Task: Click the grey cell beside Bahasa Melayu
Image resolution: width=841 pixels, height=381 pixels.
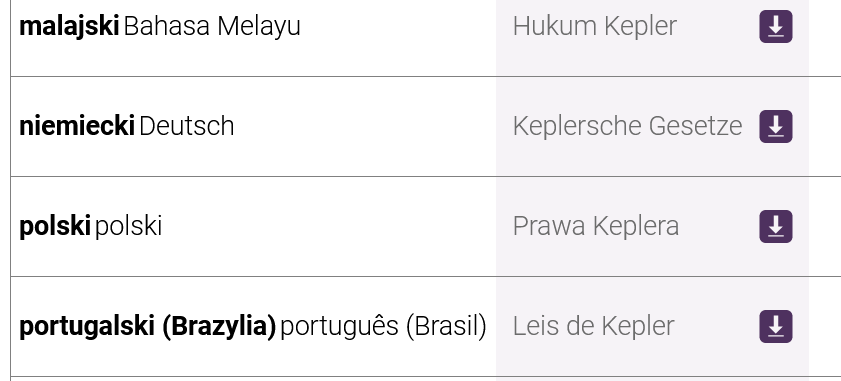Action: pyautogui.click(x=652, y=38)
